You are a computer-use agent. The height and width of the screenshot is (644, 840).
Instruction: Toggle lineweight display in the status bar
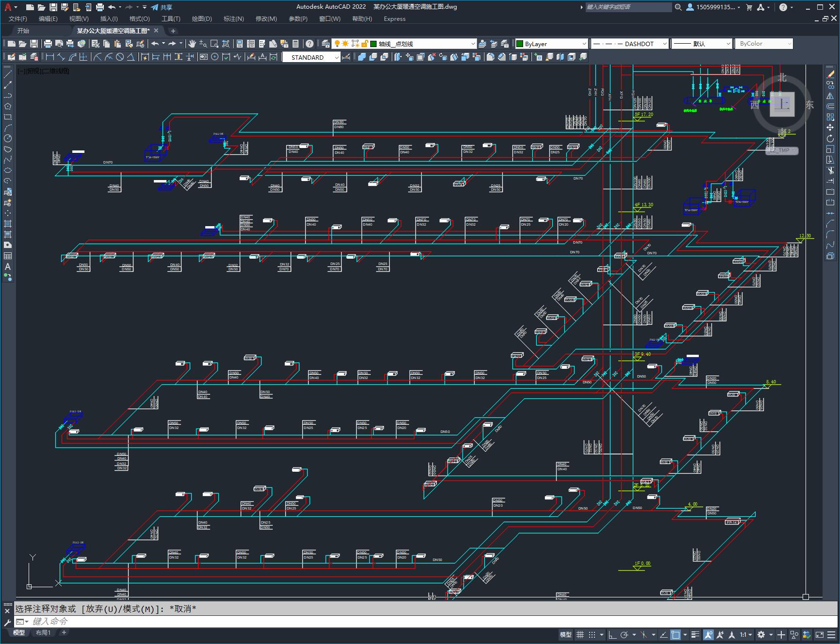click(x=695, y=634)
